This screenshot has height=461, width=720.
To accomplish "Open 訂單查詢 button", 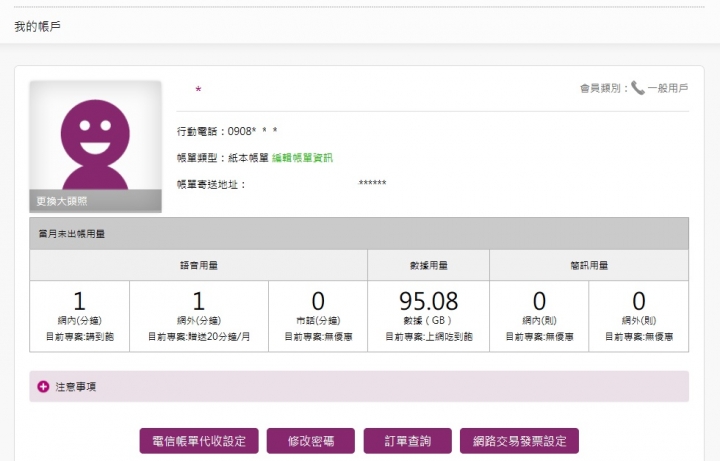I will pos(408,441).
